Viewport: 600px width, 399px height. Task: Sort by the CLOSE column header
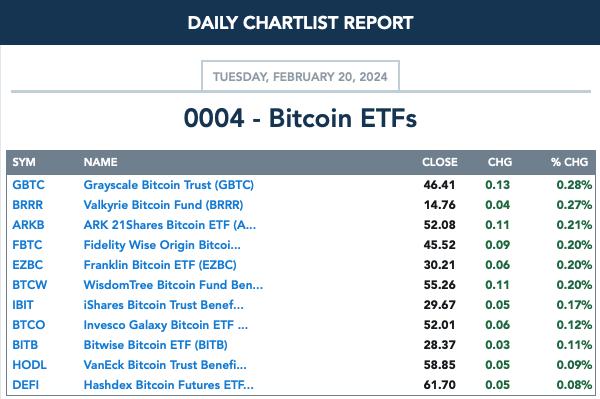pos(440,162)
